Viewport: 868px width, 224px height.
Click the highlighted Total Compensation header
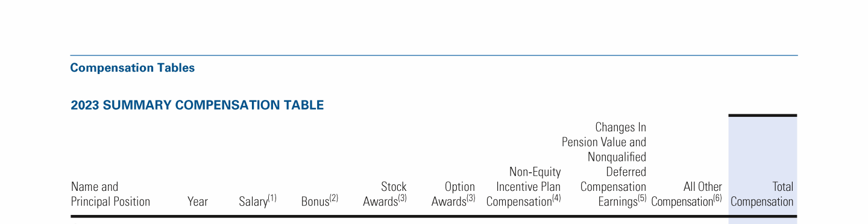pos(762,194)
